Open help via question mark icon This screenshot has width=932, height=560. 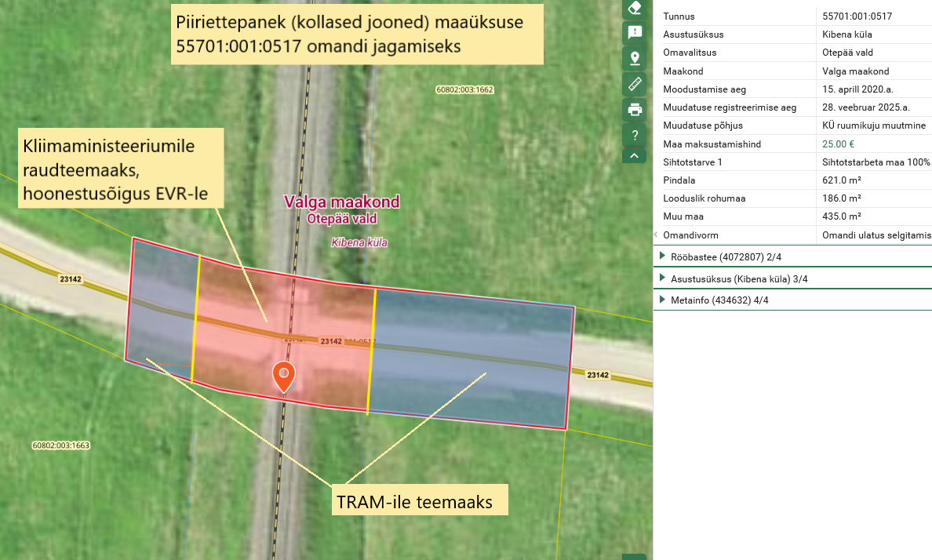pos(635,134)
